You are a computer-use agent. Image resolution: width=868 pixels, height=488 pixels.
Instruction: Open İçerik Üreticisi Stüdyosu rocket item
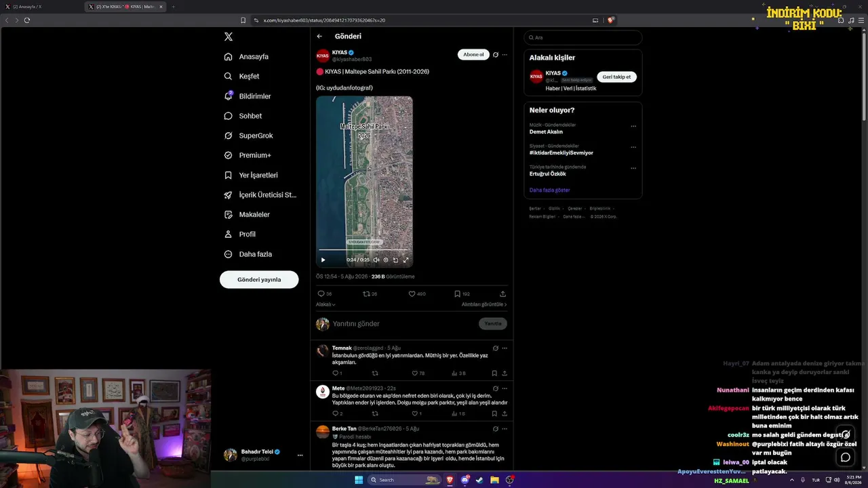click(260, 195)
